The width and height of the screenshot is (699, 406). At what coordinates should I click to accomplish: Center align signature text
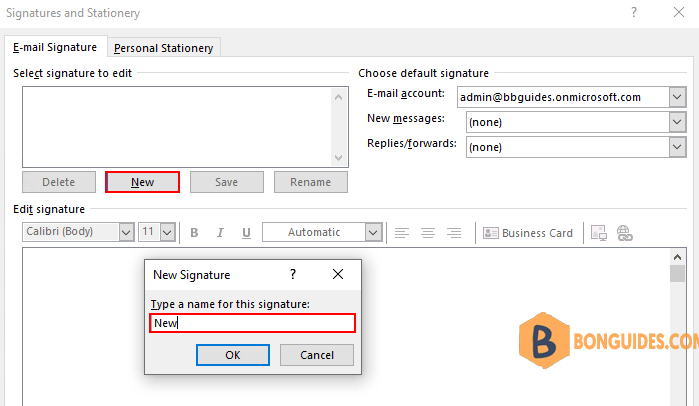428,233
